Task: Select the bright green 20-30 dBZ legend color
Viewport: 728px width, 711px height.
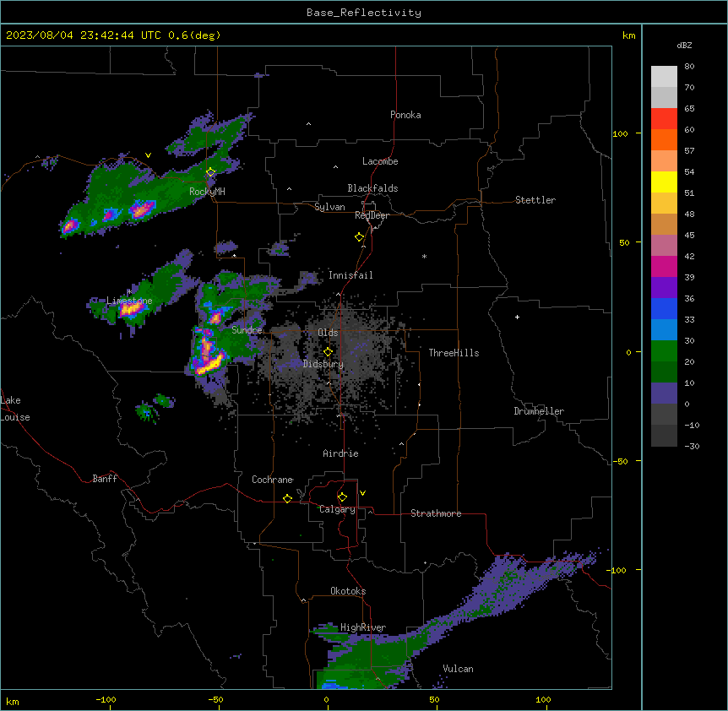Action: 664,351
